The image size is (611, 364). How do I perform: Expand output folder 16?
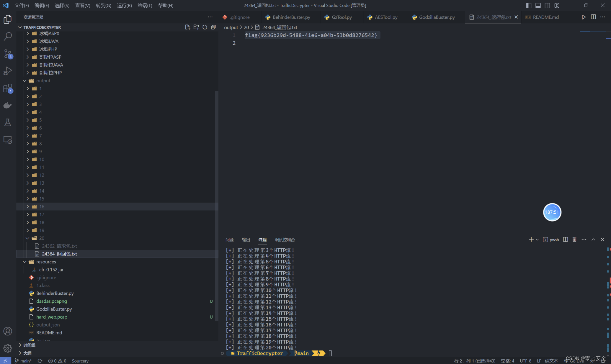click(x=42, y=206)
